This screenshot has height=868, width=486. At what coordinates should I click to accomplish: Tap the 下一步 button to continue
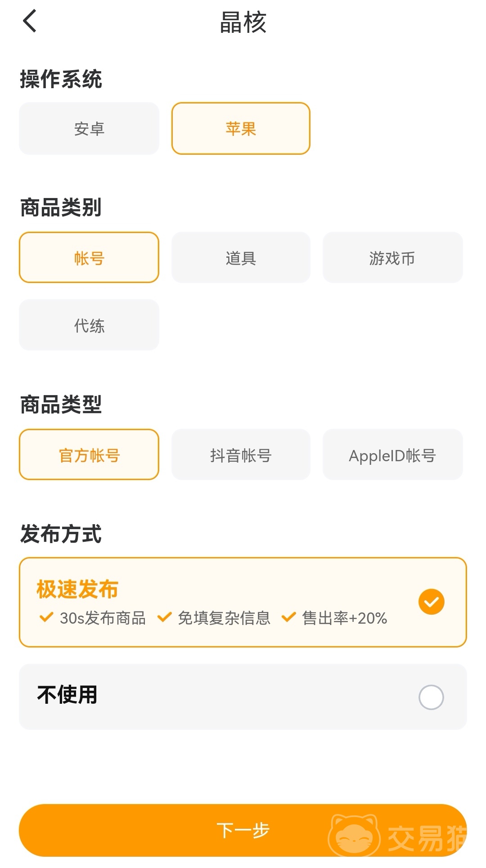(x=243, y=830)
